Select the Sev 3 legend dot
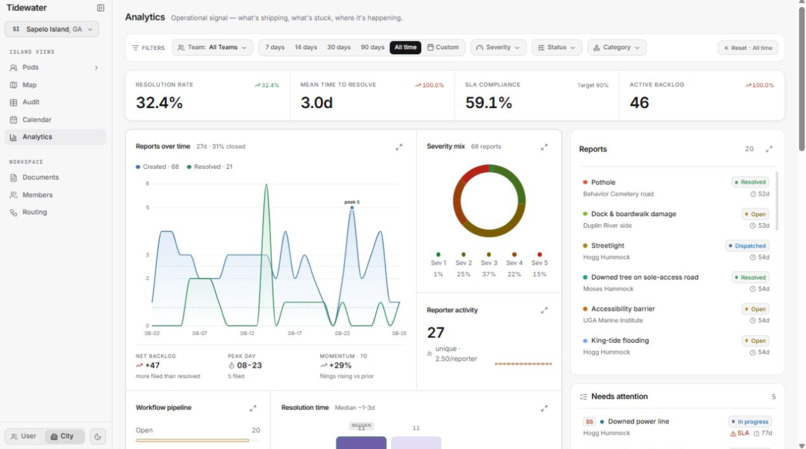 click(489, 255)
